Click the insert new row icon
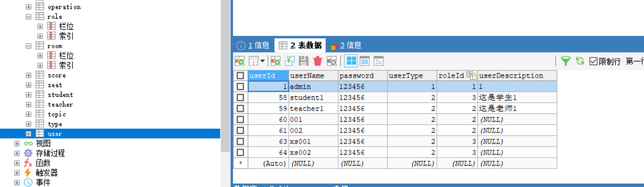 [275, 61]
